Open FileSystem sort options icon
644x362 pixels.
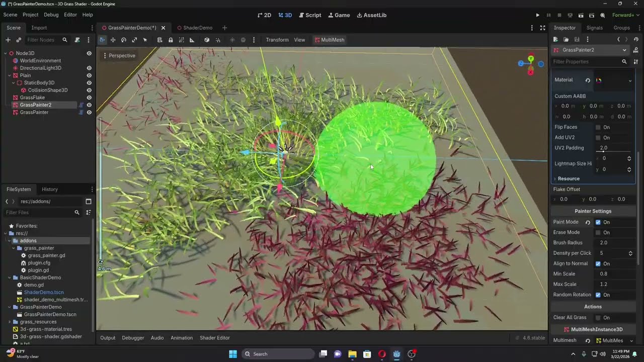pos(89,212)
